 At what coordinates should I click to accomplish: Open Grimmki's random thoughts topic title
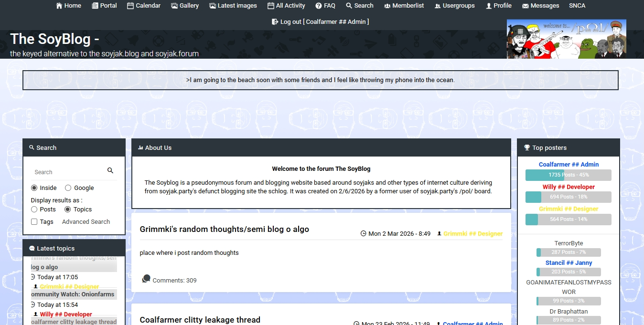[x=224, y=230]
